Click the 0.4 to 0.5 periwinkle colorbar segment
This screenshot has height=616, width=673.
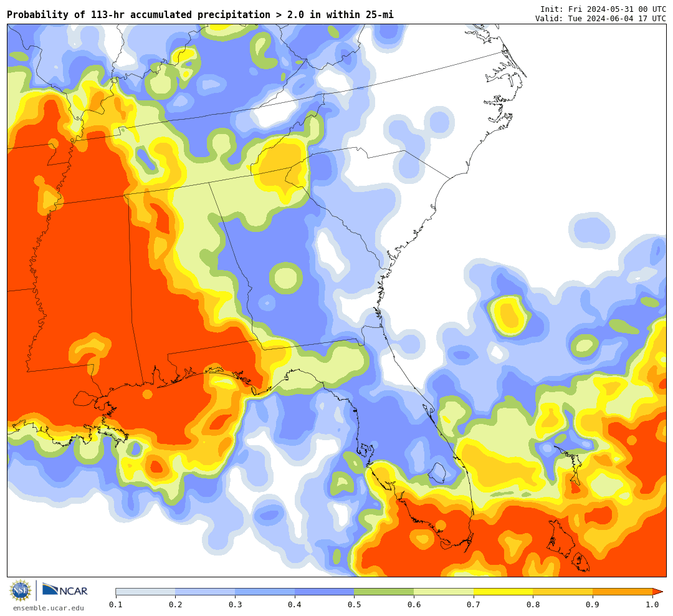pyautogui.click(x=325, y=592)
